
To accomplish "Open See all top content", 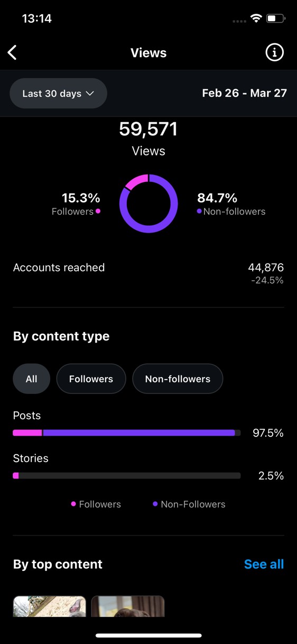I will [x=264, y=564].
